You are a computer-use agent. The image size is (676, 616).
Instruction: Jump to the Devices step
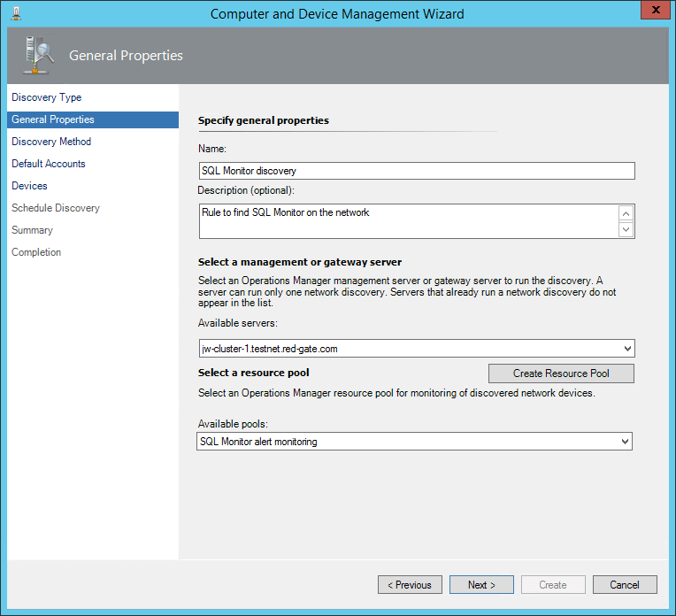29,186
